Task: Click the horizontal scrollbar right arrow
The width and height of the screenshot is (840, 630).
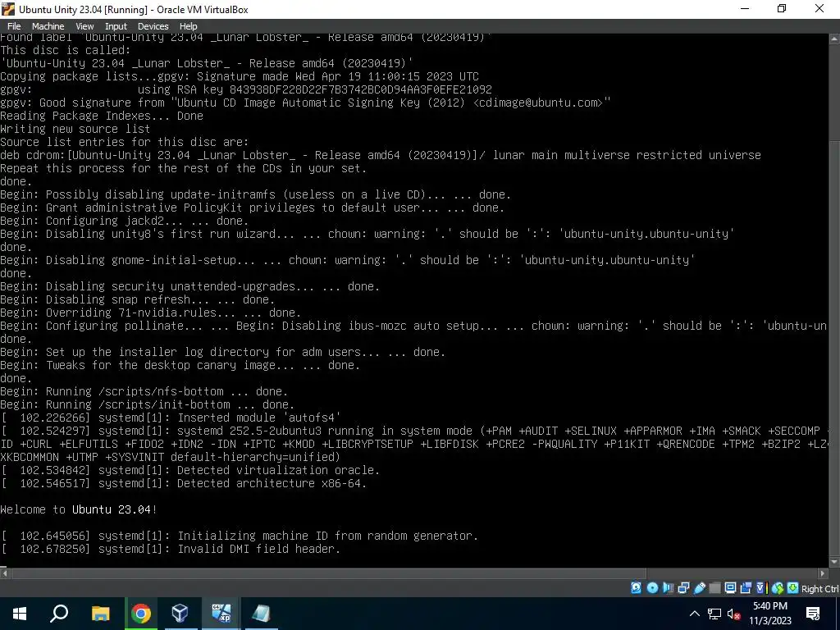Action: coord(823,573)
